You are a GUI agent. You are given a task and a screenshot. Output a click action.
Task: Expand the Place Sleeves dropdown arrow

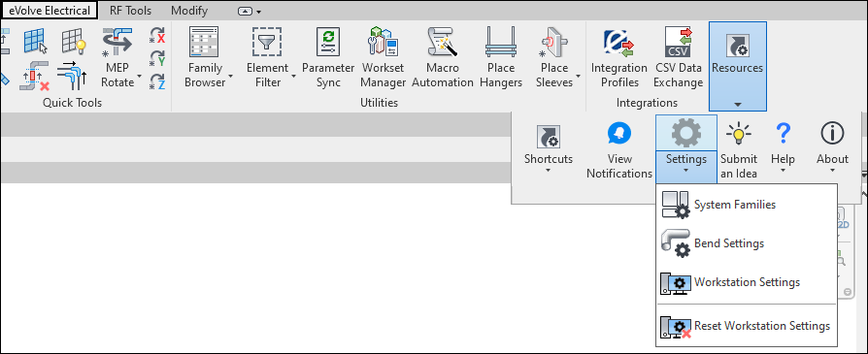(x=579, y=76)
